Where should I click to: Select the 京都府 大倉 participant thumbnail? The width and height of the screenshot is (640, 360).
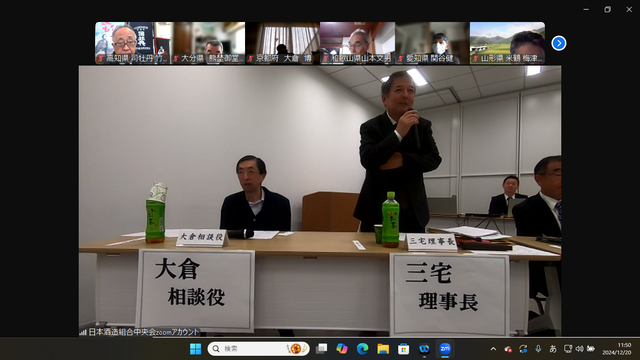[282, 43]
